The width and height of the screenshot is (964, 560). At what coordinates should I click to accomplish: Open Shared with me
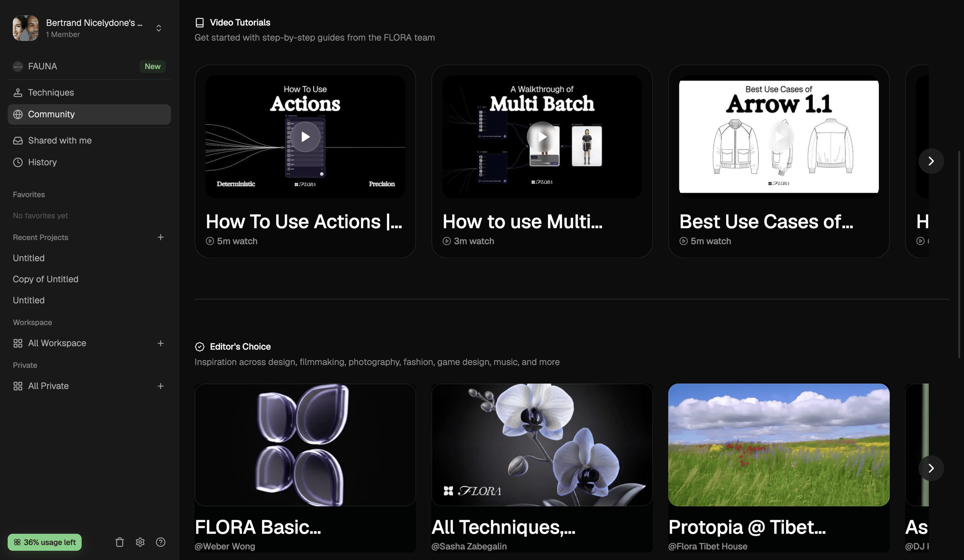(x=89, y=141)
